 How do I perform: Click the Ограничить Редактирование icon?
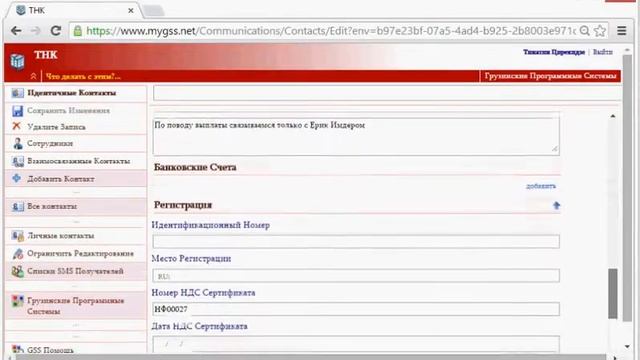pos(18,253)
